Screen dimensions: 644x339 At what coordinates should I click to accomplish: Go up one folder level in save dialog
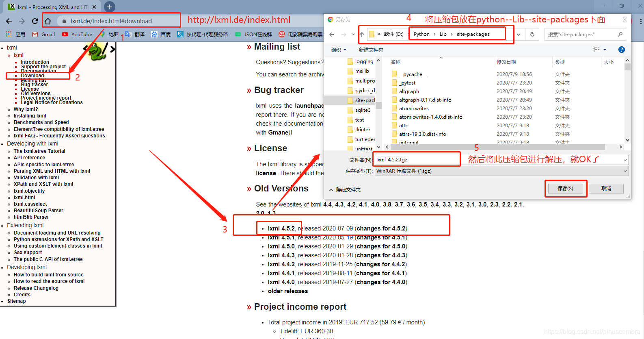pos(362,35)
